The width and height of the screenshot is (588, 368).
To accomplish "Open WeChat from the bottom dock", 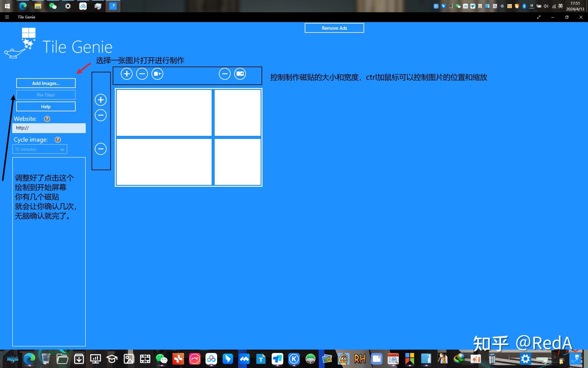I will (161, 359).
